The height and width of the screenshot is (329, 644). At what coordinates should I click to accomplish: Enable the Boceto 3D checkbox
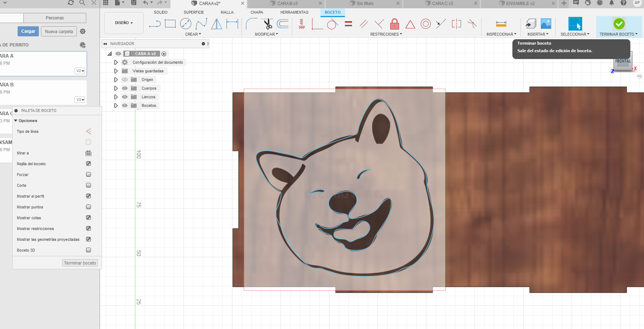point(88,250)
